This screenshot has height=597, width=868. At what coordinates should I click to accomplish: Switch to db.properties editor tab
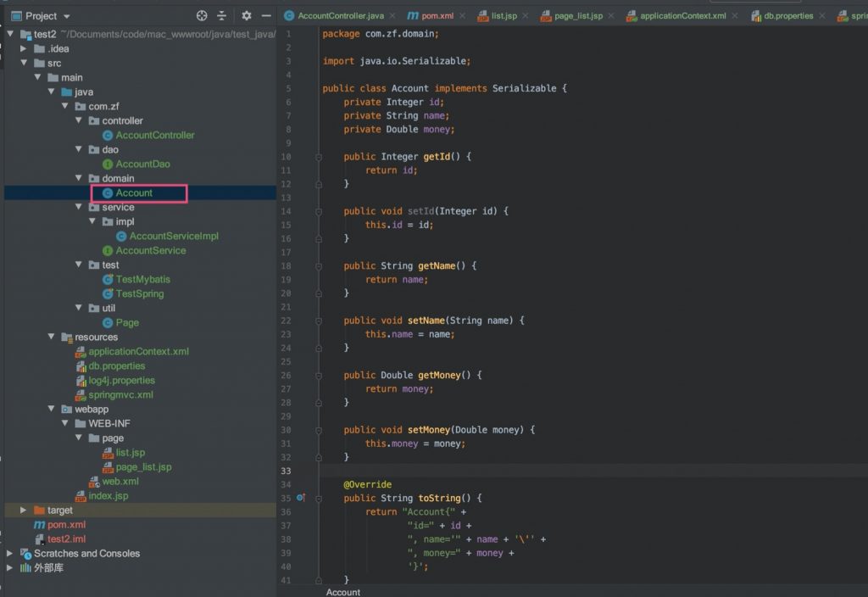[x=788, y=15]
